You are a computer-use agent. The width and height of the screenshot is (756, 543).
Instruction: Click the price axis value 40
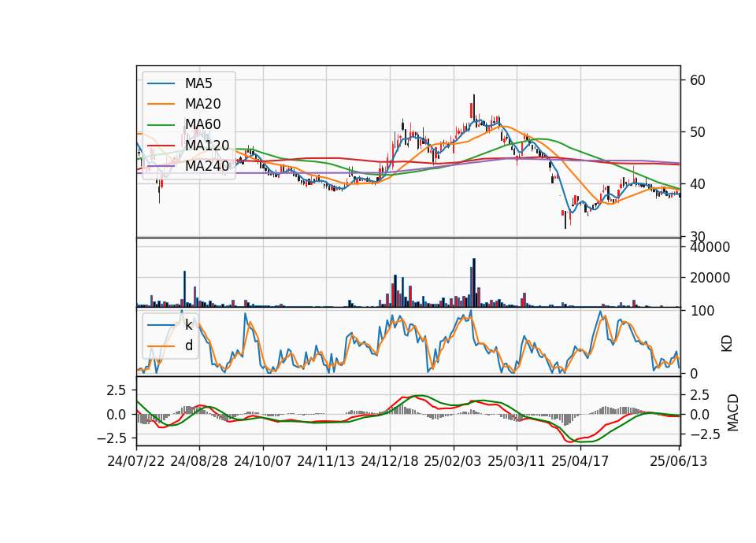[x=698, y=184]
